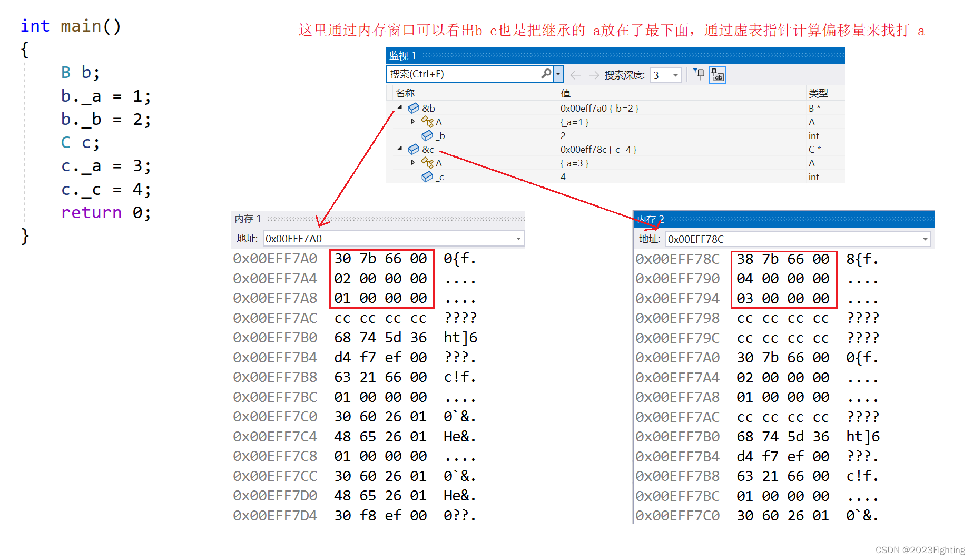This screenshot has width=973, height=560.
Task: Expand base class A under &c
Action: click(413, 162)
